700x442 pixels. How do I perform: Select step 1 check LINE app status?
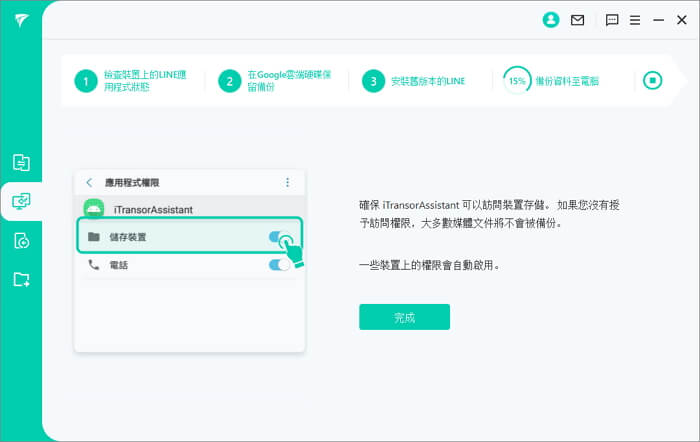tap(130, 81)
